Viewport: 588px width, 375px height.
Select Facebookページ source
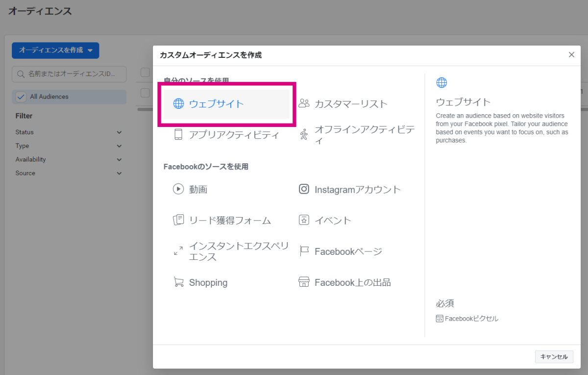[341, 251]
